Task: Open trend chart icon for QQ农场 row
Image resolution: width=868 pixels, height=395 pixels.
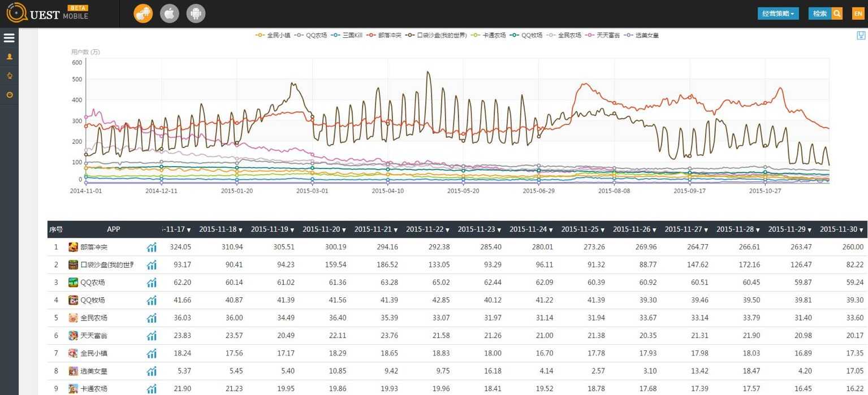Action: coord(152,283)
